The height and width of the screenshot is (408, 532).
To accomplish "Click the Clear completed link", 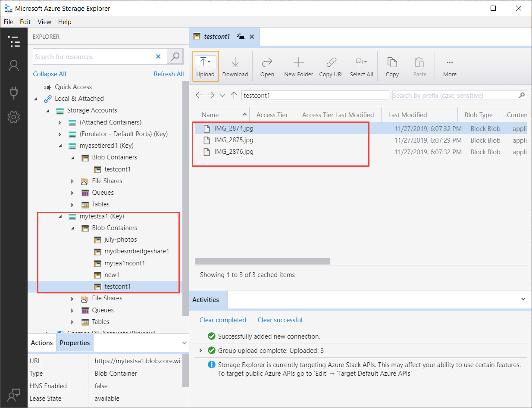I will pos(223,320).
